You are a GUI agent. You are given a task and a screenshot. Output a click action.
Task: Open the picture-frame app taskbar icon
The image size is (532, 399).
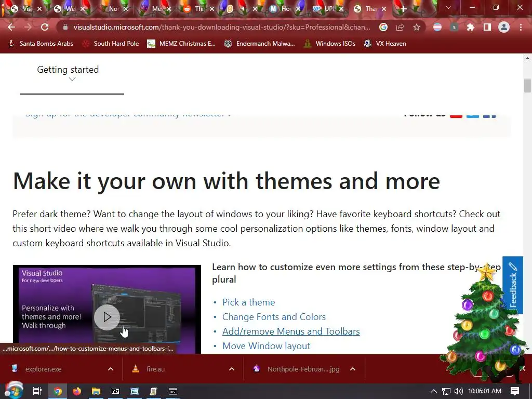tap(135, 391)
